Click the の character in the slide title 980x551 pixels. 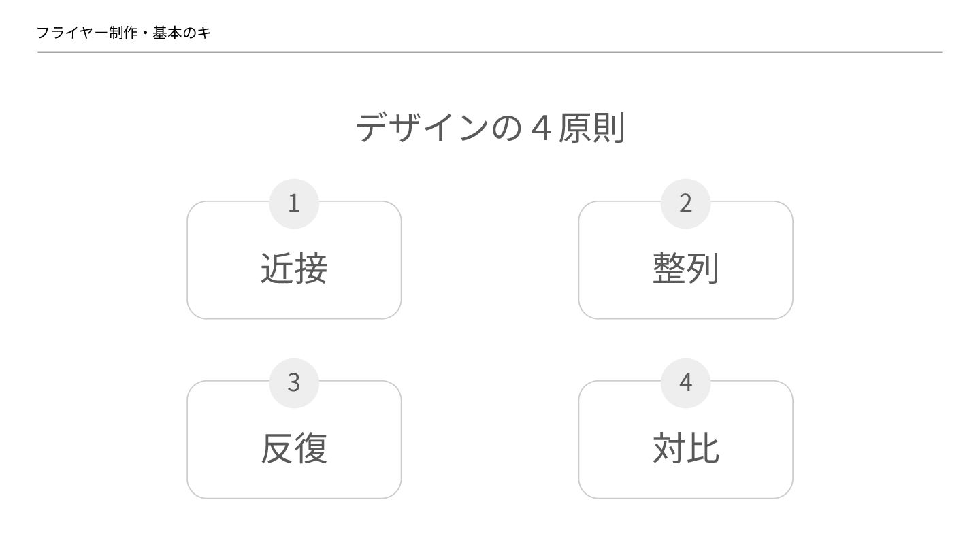(x=506, y=128)
